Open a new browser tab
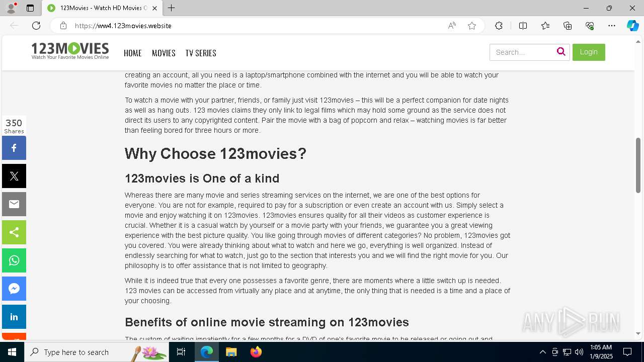 (171, 8)
